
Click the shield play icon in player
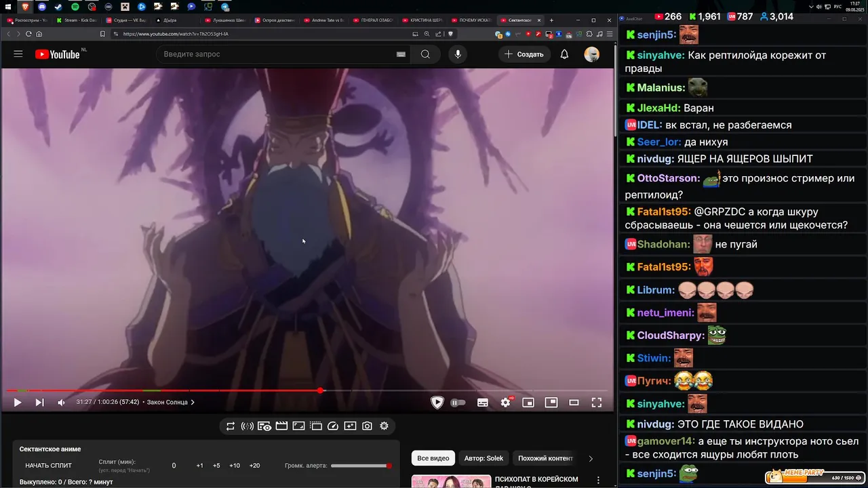437,403
